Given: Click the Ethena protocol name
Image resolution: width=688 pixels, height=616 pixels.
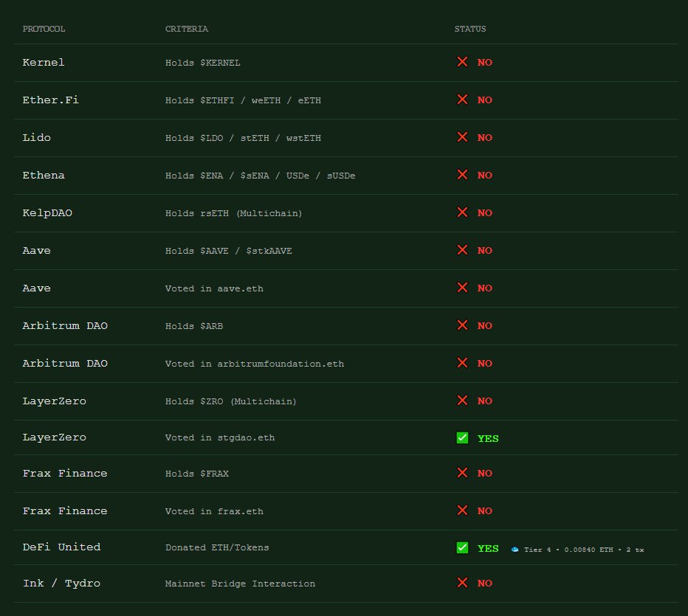Looking at the screenshot, I should click(44, 176).
